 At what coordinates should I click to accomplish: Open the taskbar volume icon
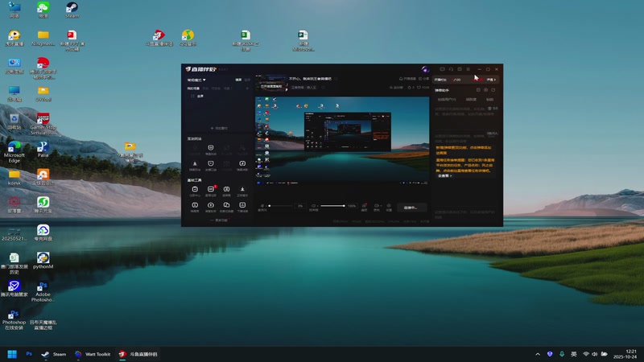pyautogui.click(x=595, y=354)
